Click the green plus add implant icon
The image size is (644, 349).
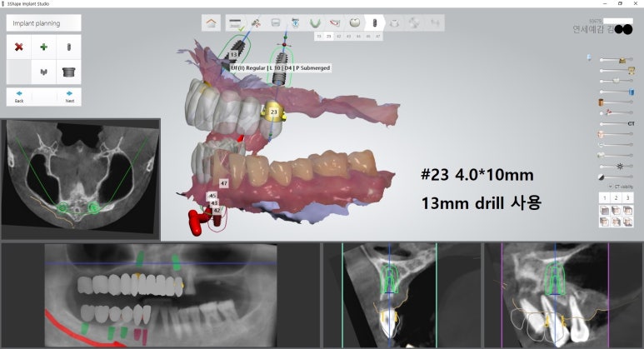(x=43, y=47)
